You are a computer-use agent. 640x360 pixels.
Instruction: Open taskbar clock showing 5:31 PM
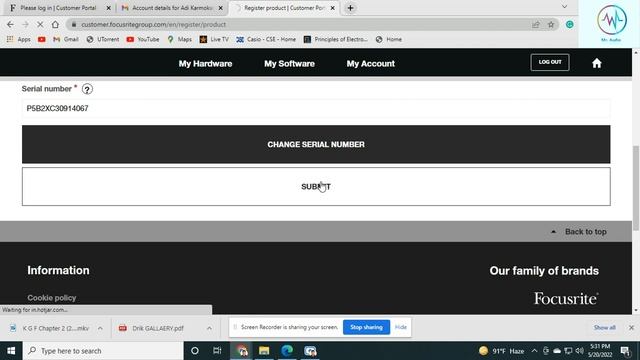pyautogui.click(x=600, y=351)
